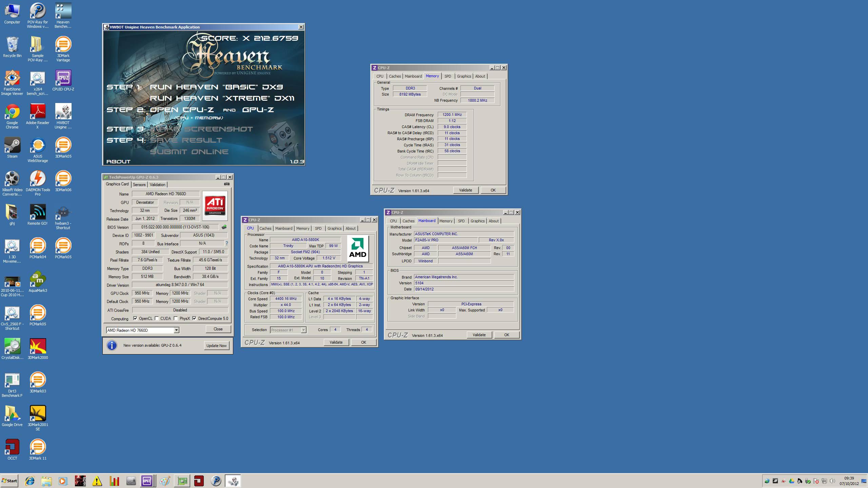The height and width of the screenshot is (488, 868).
Task: Click Validate in CPU-Z Mainboard window
Action: click(479, 335)
